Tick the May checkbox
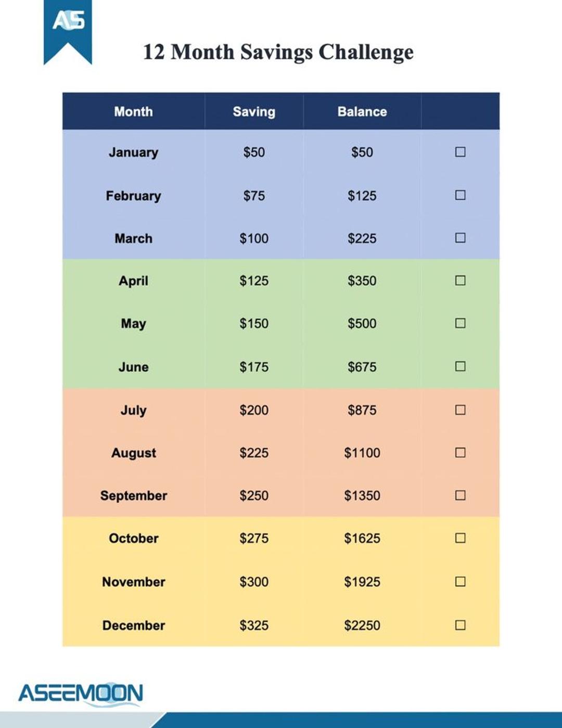Screen dimensions: 562x728 [x=460, y=323]
